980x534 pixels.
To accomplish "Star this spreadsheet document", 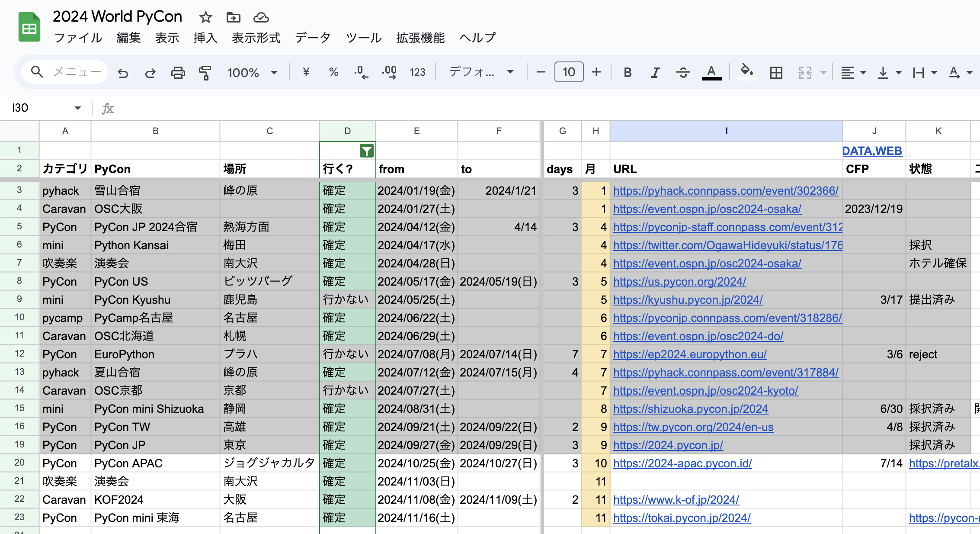I will [x=206, y=17].
